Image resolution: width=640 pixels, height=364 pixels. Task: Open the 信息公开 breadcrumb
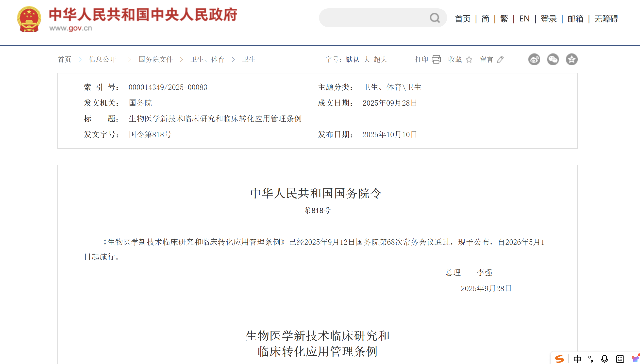pyautogui.click(x=102, y=60)
